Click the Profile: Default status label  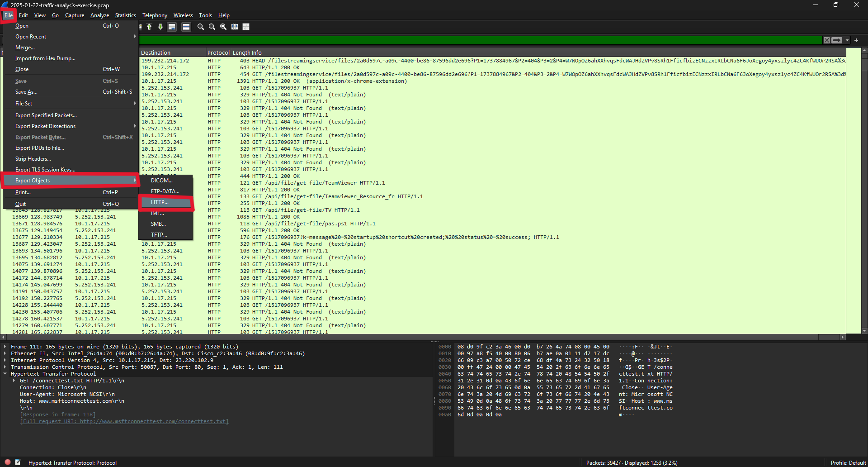click(x=848, y=462)
